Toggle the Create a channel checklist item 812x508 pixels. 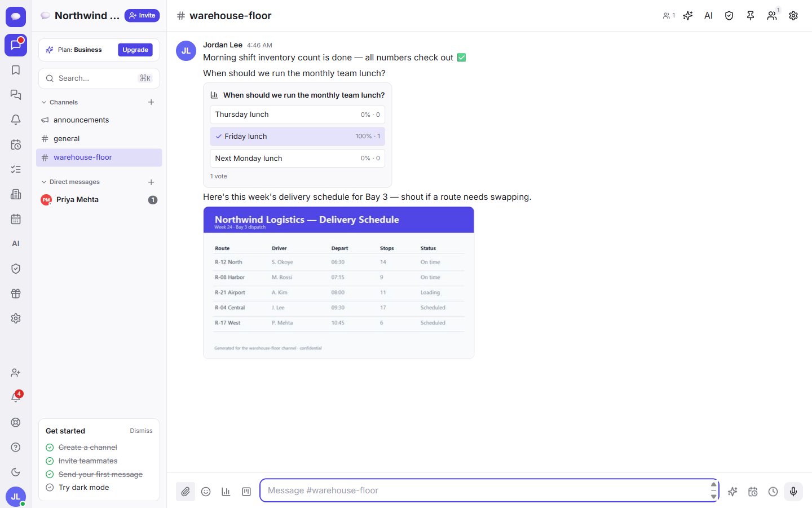pyautogui.click(x=81, y=447)
